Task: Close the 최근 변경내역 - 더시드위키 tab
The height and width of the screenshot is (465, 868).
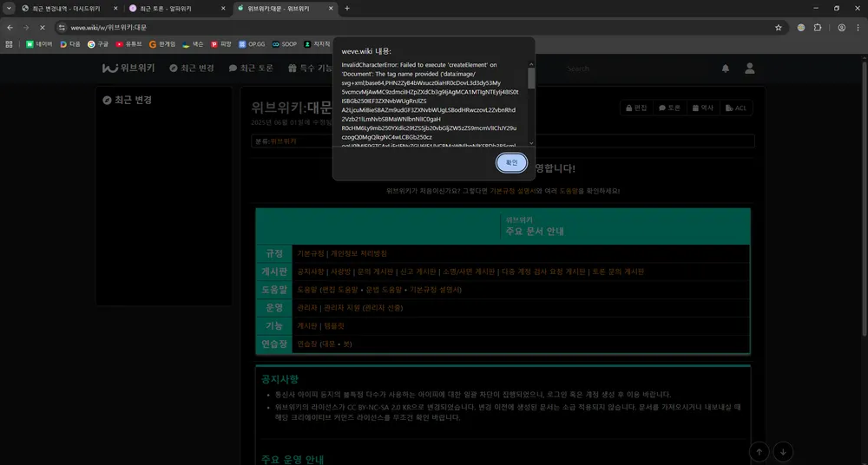Action: [x=115, y=9]
